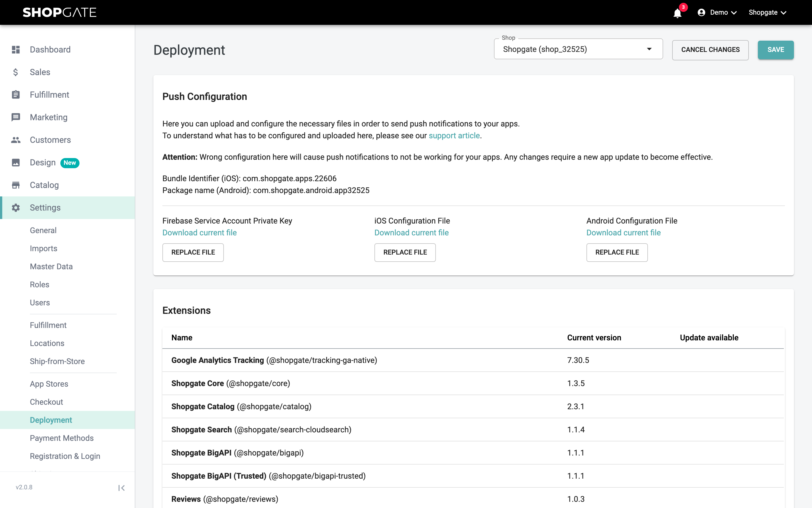Click the Design image icon
This screenshot has height=508, width=812.
tap(16, 162)
